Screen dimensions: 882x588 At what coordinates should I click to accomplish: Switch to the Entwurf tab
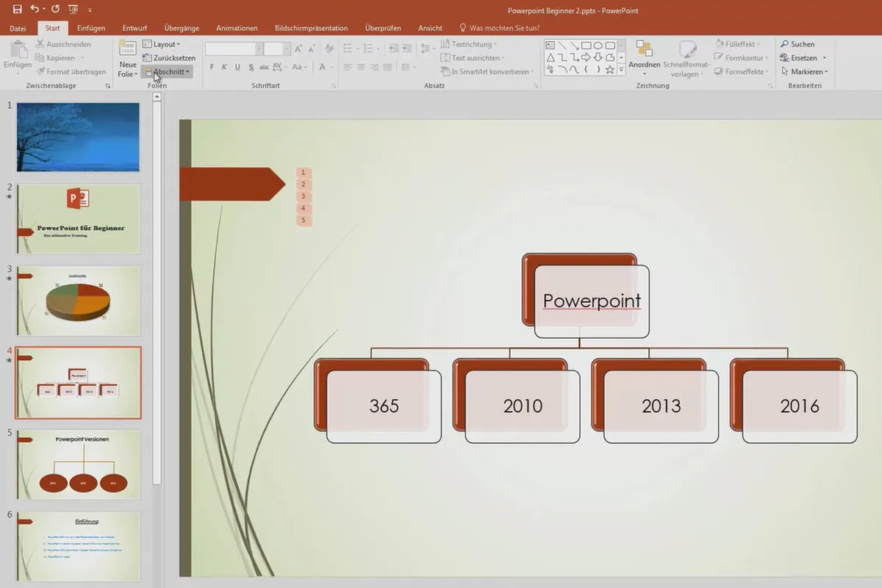pyautogui.click(x=135, y=28)
